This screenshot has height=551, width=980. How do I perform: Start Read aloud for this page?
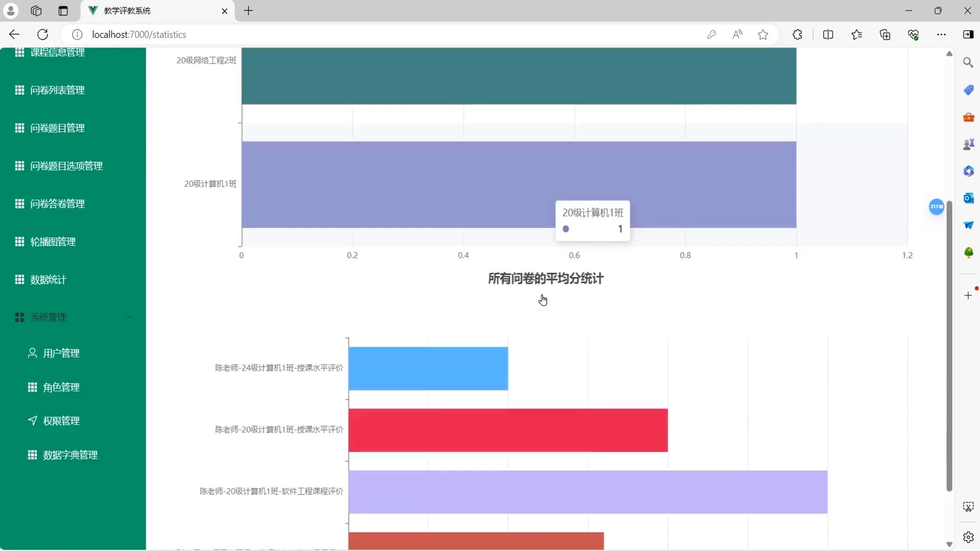738,34
